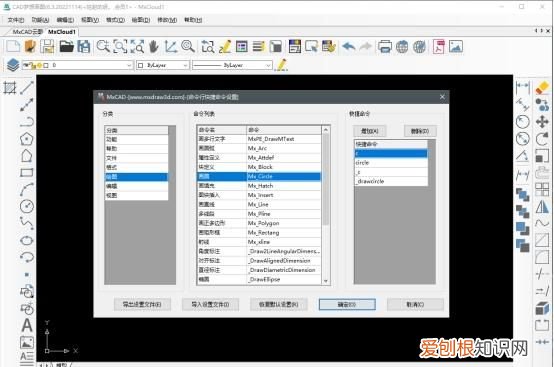
Task: Click the 3D box icon in right toolbar
Action: click(x=542, y=308)
